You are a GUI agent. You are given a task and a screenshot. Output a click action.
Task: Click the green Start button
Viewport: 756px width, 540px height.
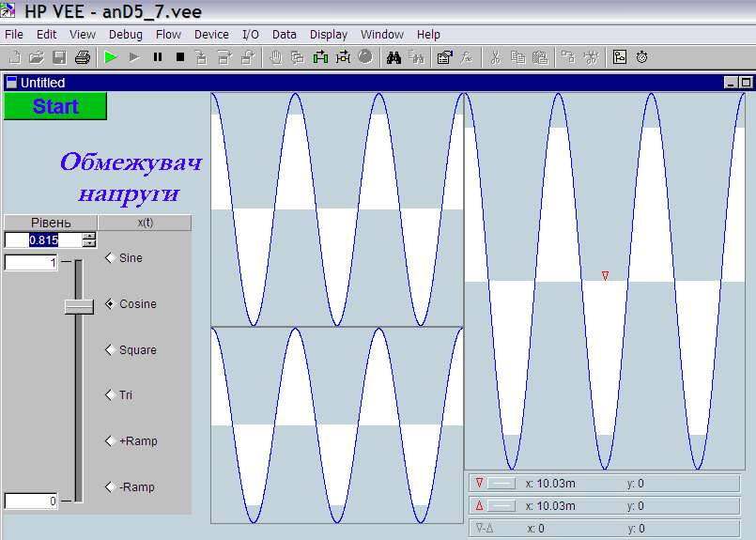[x=55, y=106]
